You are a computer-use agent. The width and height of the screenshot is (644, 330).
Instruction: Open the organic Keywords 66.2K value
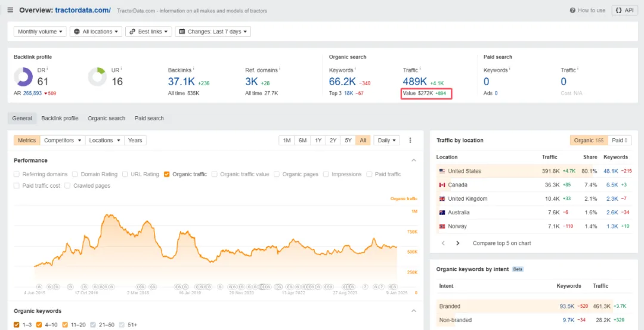342,82
